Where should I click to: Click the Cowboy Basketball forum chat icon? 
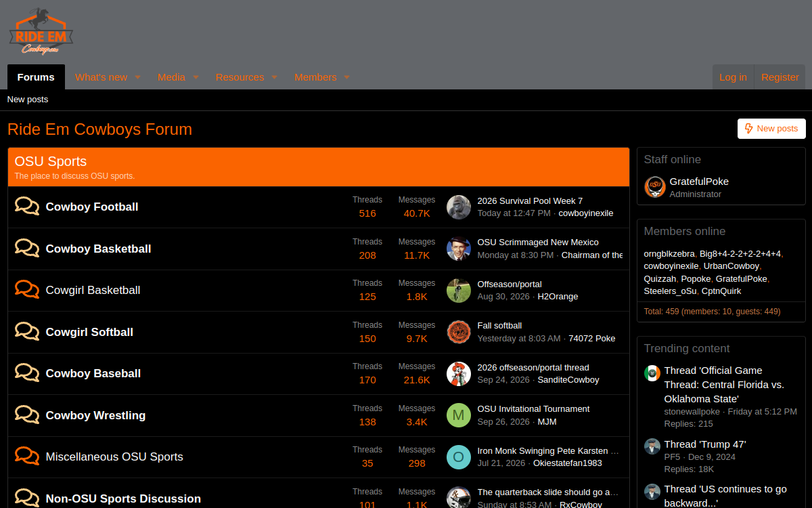[27, 249]
